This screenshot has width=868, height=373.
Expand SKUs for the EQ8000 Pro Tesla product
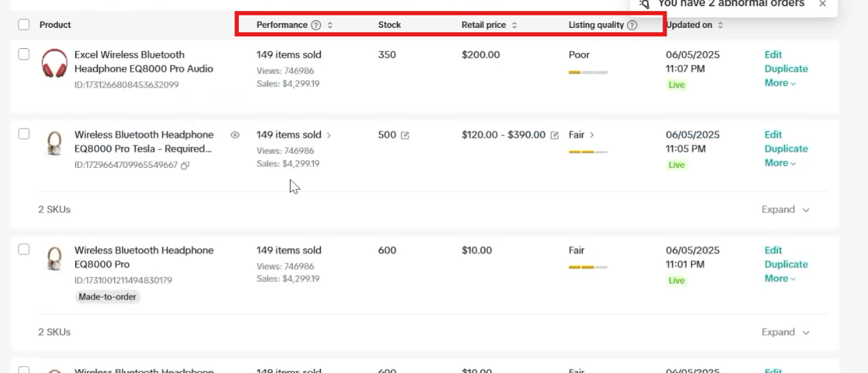click(785, 210)
